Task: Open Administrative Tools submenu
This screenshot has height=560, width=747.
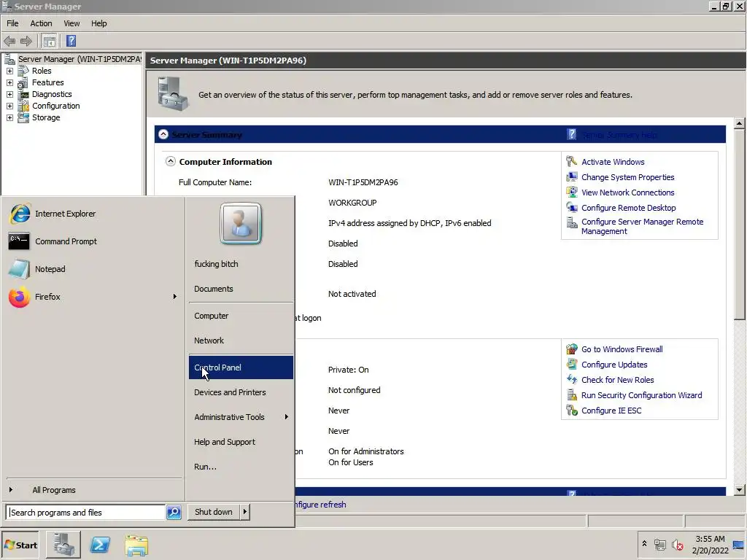Action: pos(241,417)
